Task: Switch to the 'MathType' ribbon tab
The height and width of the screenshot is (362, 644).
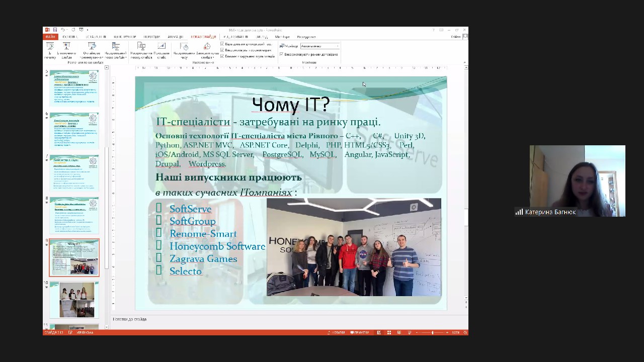Action: coord(282,37)
